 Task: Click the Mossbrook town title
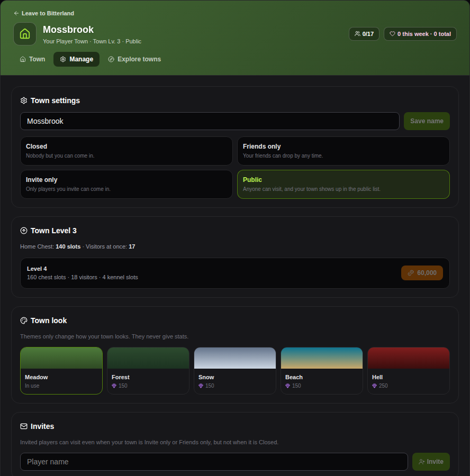68,30
